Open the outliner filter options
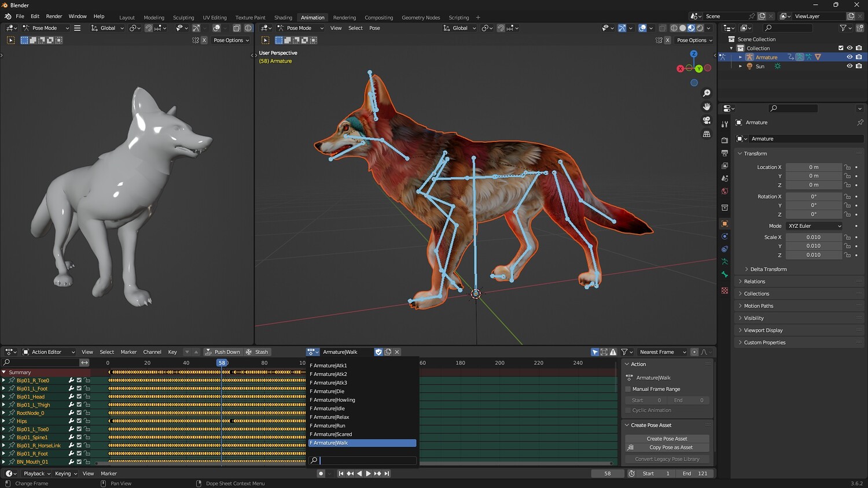 coord(845,28)
